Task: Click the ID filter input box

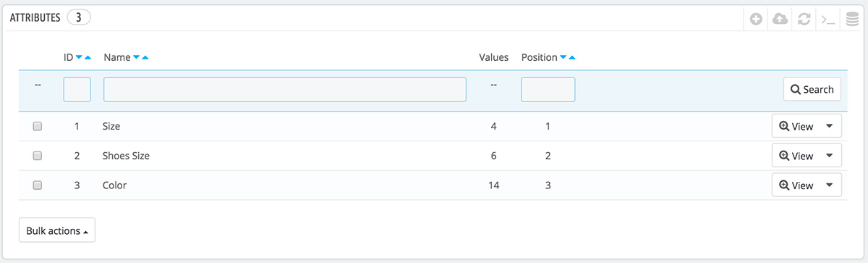Action: pos(77,89)
